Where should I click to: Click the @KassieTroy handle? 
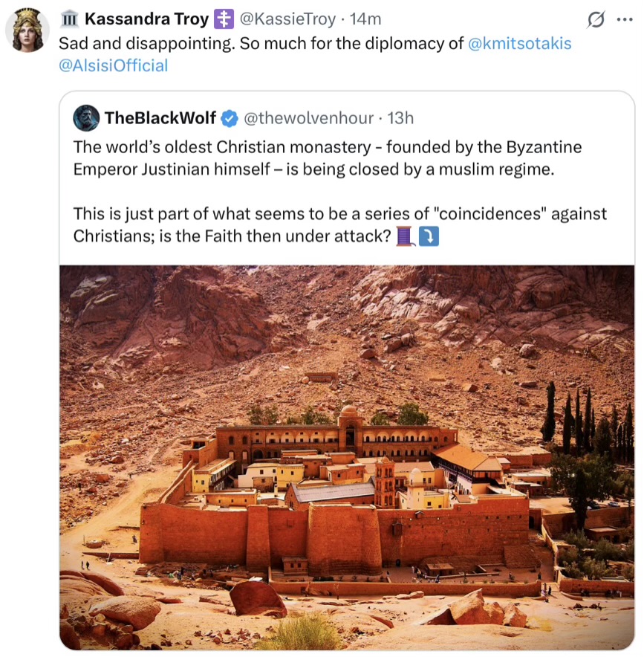[x=287, y=19]
